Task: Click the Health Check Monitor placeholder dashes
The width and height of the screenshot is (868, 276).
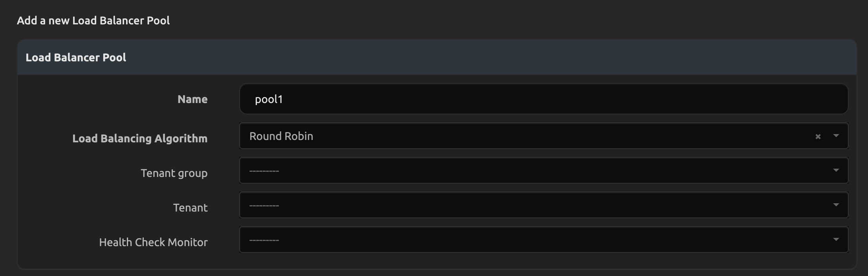Action: click(x=264, y=240)
